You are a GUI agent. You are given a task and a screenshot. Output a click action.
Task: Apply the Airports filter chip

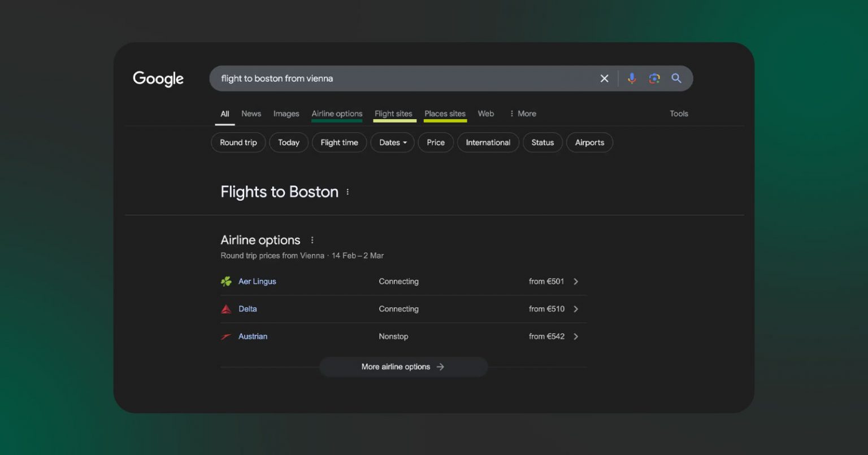coord(589,142)
